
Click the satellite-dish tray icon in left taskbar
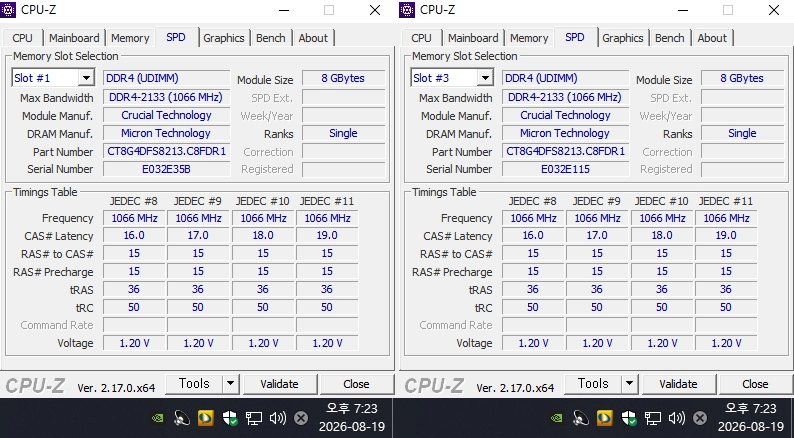[181, 418]
